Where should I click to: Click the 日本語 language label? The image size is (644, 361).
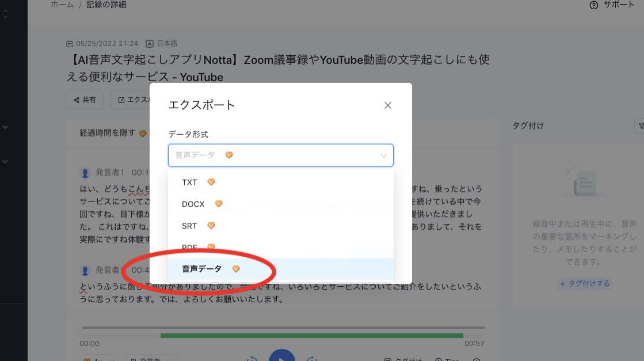point(167,44)
